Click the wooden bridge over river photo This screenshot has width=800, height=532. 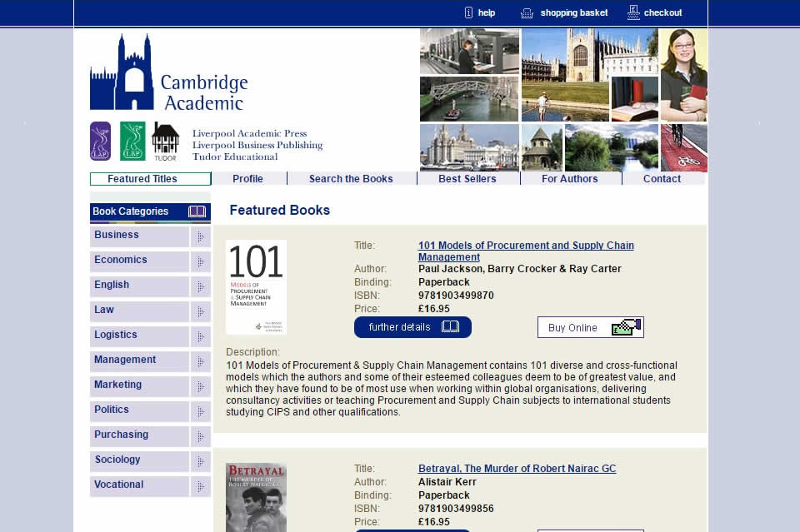pyautogui.click(x=469, y=99)
